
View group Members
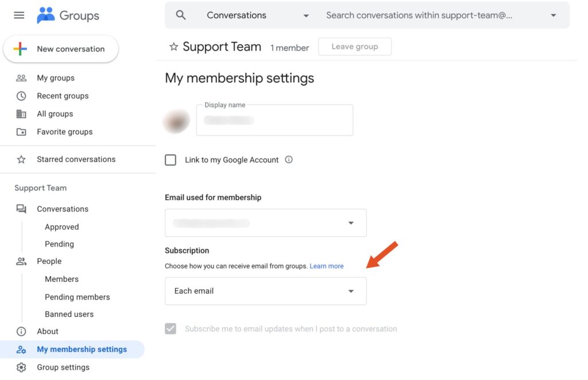click(x=61, y=279)
